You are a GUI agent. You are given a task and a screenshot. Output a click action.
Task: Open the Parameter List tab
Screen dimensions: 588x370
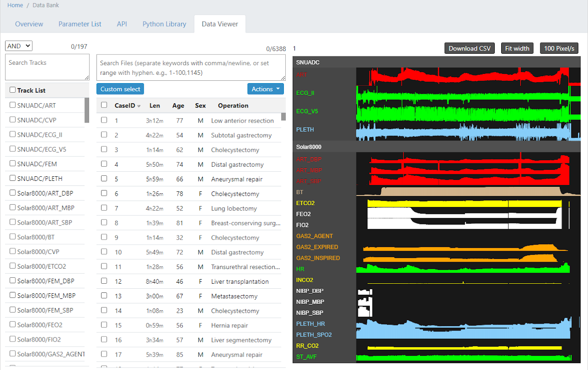80,24
